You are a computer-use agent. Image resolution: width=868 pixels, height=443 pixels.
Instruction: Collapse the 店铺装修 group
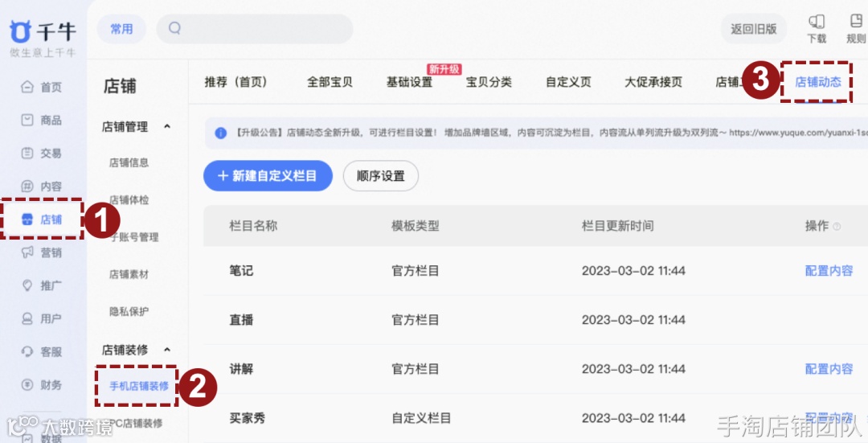coord(167,350)
